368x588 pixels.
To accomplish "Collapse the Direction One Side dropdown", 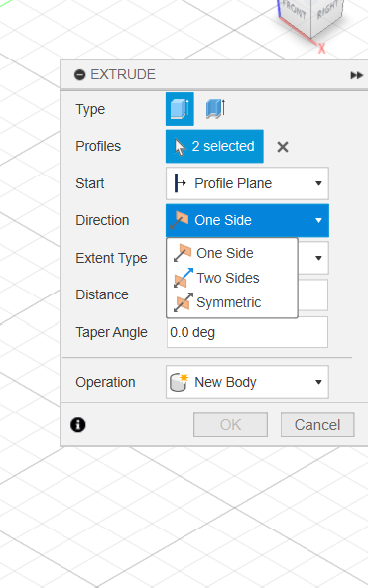I will 247,220.
